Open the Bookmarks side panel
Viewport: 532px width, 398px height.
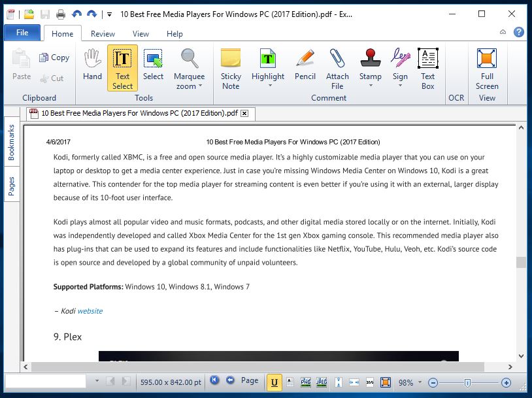11,143
